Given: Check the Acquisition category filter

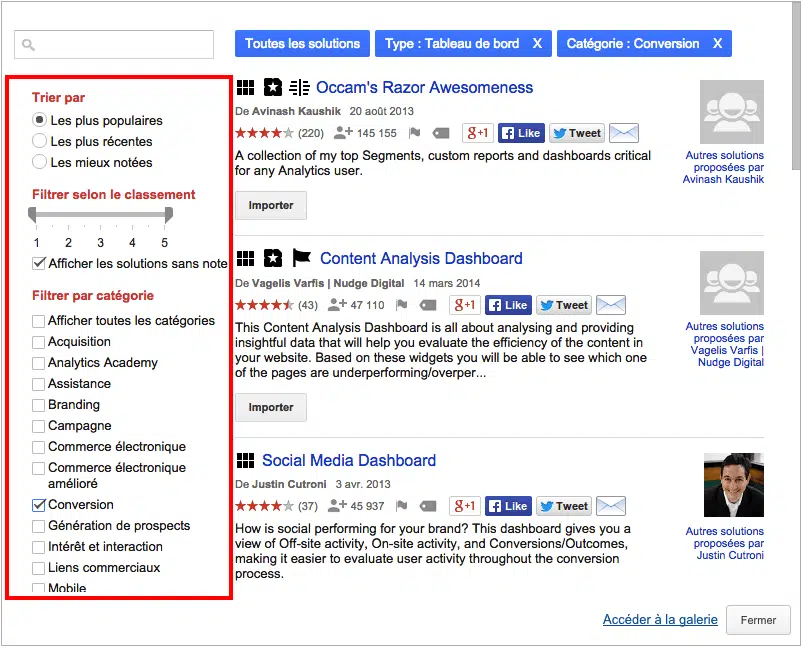Looking at the screenshot, I should click(39, 342).
